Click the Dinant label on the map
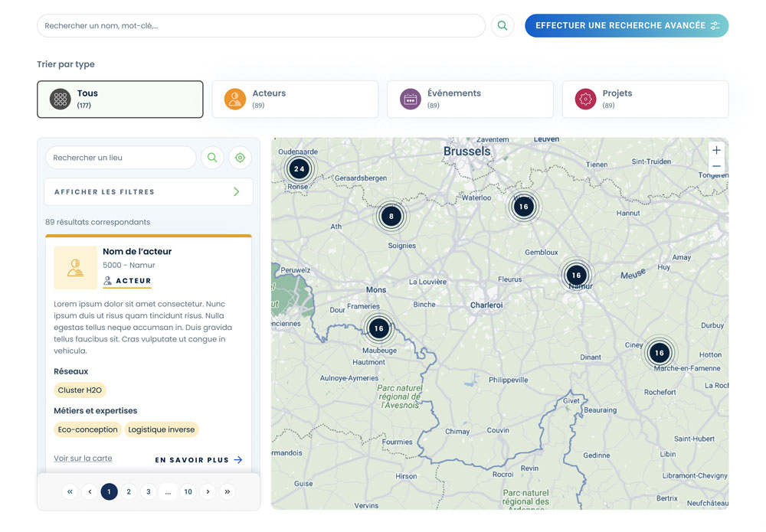The width and height of the screenshot is (766, 532). click(591, 357)
